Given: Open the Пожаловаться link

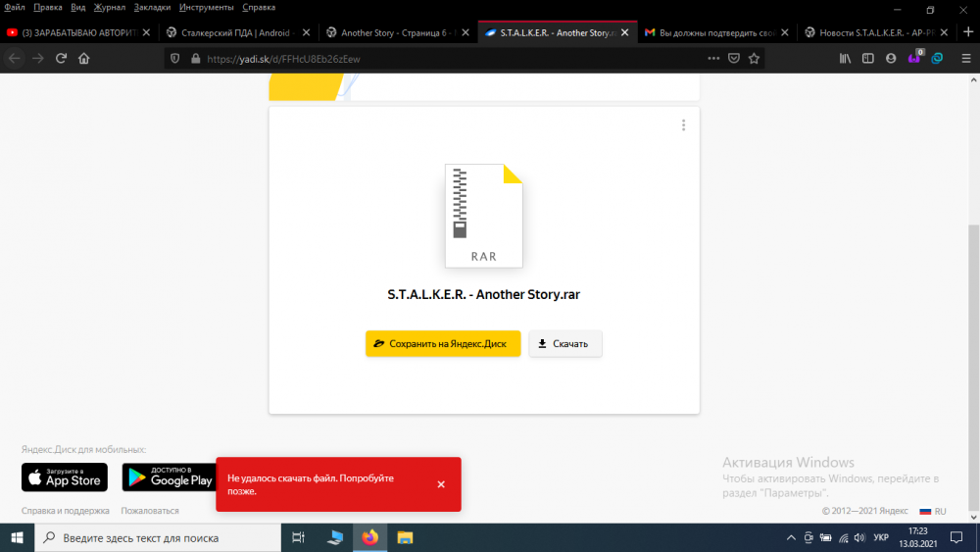Looking at the screenshot, I should coord(150,511).
